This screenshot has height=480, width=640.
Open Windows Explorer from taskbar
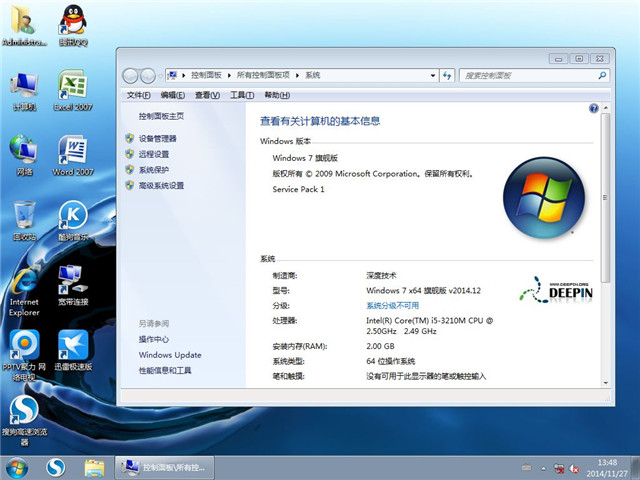[x=94, y=468]
